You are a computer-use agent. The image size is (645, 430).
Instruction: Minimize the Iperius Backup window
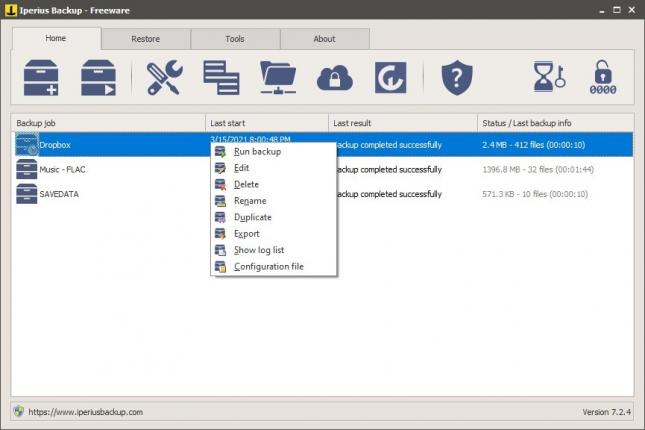pos(602,10)
